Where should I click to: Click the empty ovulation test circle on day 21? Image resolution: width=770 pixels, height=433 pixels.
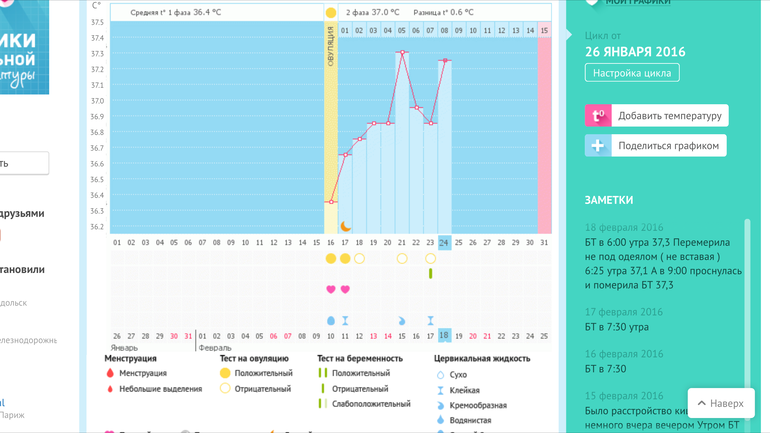point(402,259)
